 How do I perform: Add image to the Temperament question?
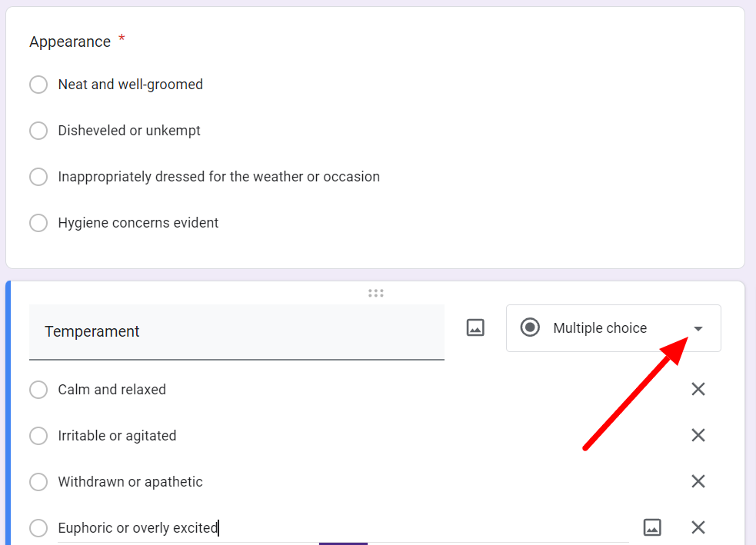pos(475,327)
